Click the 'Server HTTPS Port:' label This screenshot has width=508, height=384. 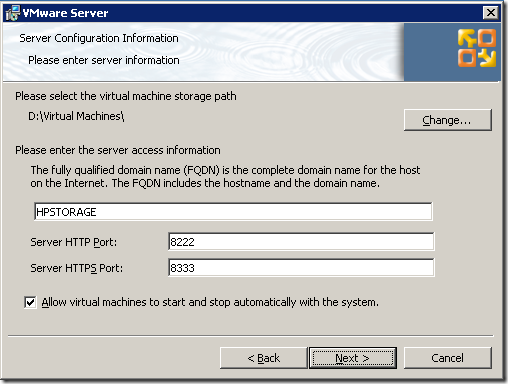[x=76, y=268]
